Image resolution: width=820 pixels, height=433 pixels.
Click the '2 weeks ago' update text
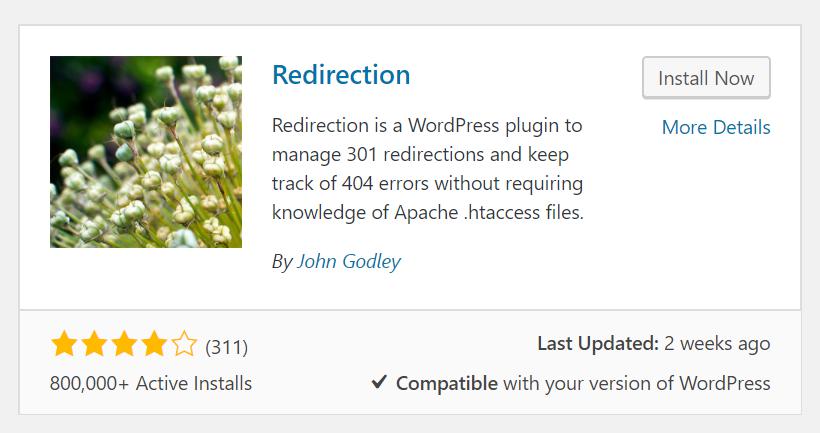(717, 344)
